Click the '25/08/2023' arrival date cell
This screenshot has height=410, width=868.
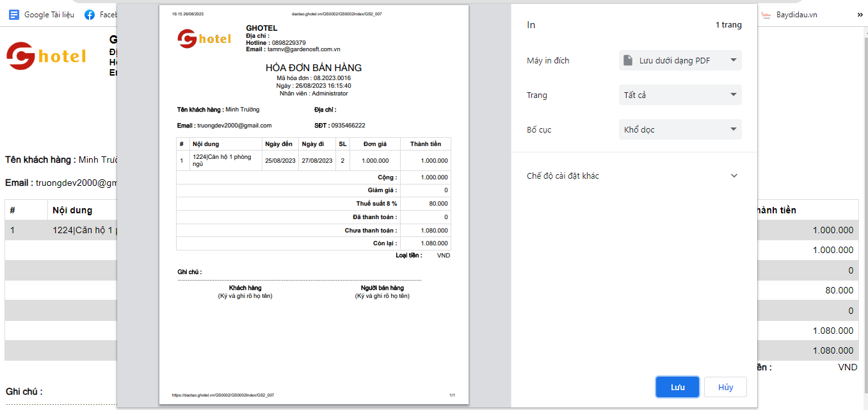click(280, 161)
